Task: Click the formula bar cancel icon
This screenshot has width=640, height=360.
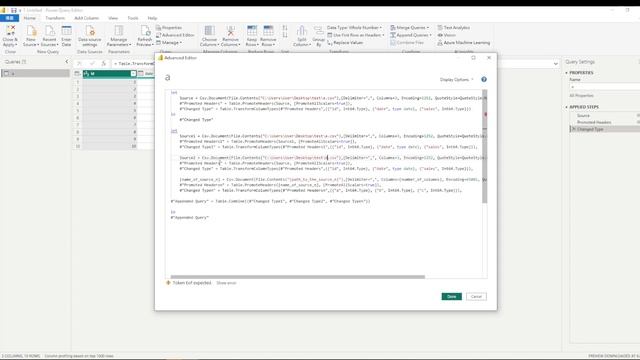Action: click(80, 64)
